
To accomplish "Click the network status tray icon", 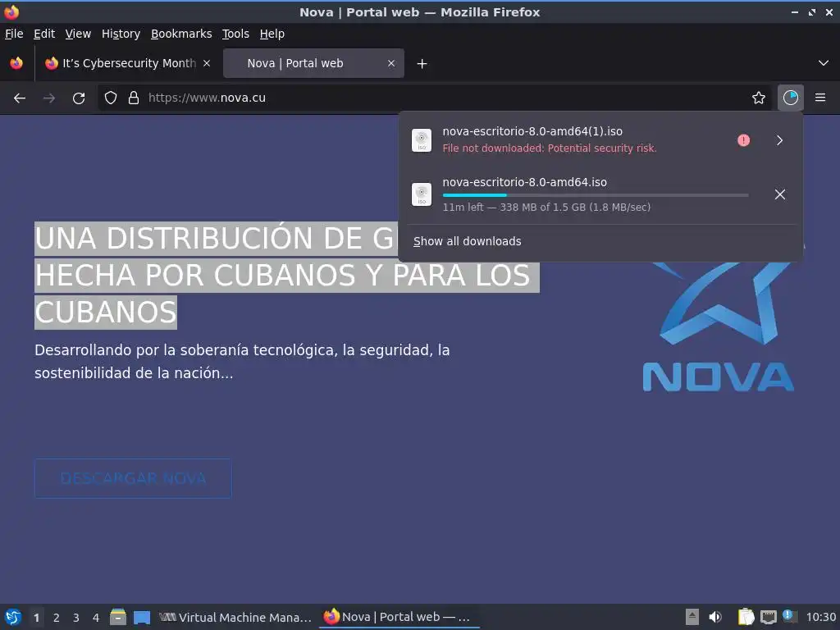I will [768, 617].
